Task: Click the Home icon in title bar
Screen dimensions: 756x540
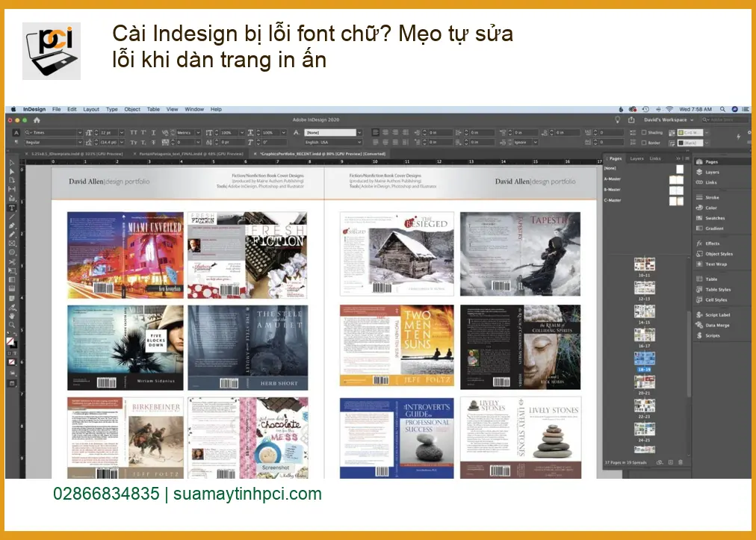Action: pyautogui.click(x=37, y=120)
